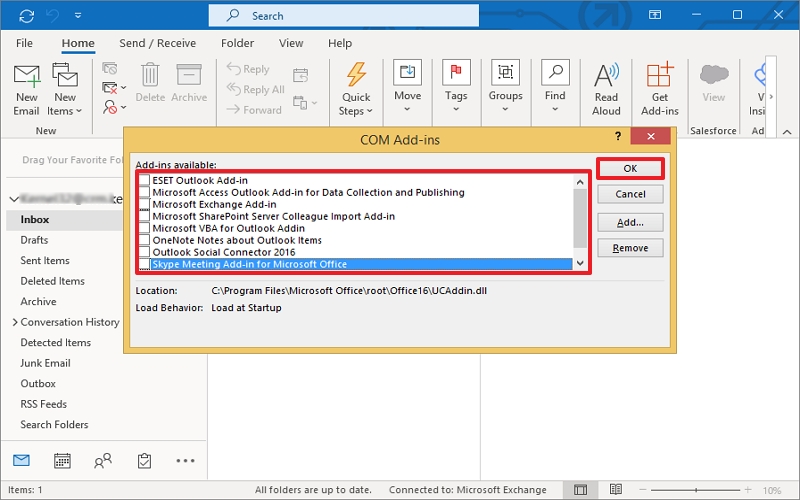
Task: Switch to Calendar view in bottom navigation
Action: tap(62, 461)
